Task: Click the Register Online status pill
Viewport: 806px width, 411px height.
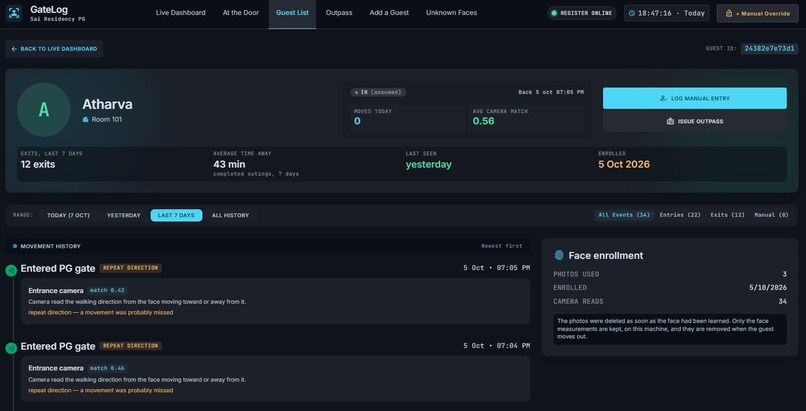Action: pos(581,13)
